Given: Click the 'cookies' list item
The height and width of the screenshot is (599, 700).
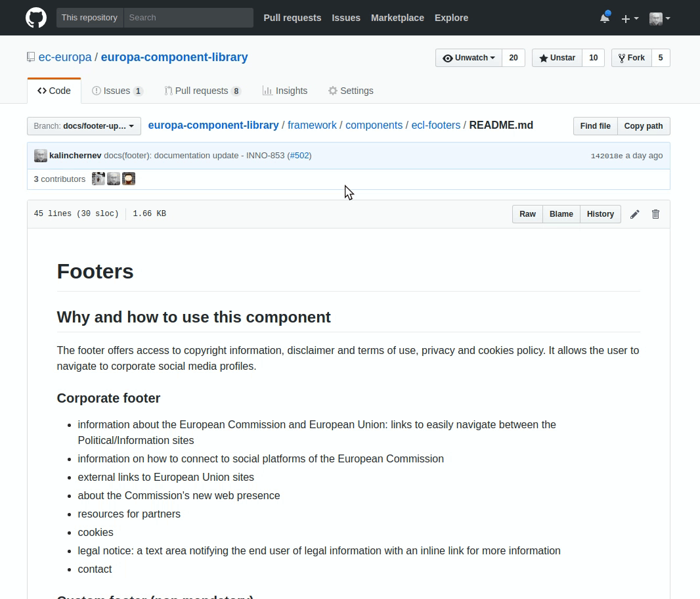Looking at the screenshot, I should (x=95, y=533).
